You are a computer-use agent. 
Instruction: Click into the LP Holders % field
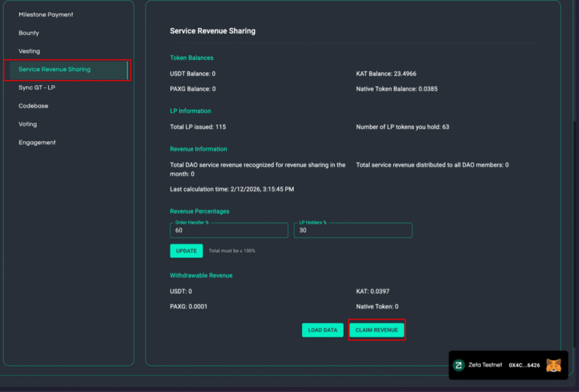(352, 230)
